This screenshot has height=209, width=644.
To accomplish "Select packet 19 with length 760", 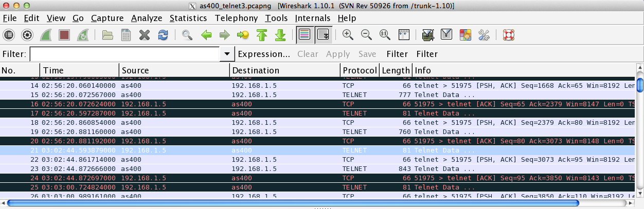I will (317, 131).
